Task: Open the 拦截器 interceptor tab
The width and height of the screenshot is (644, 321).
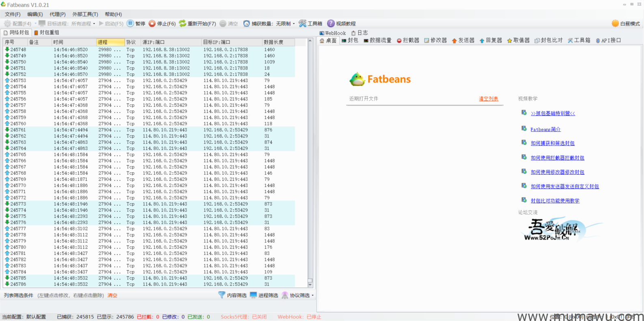Action: 408,40
